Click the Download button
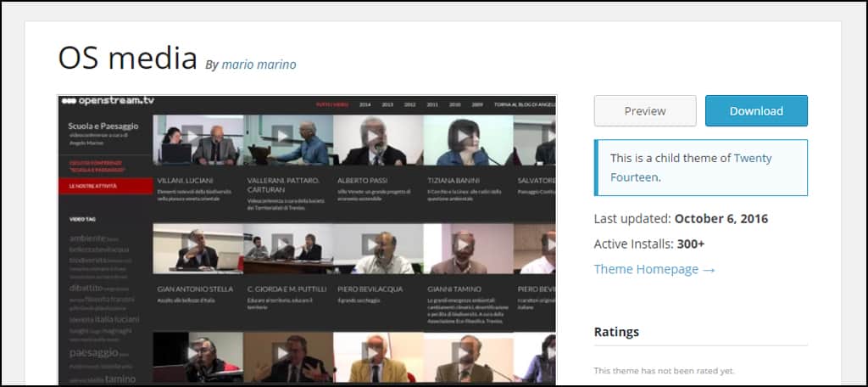The image size is (868, 387). 756,110
